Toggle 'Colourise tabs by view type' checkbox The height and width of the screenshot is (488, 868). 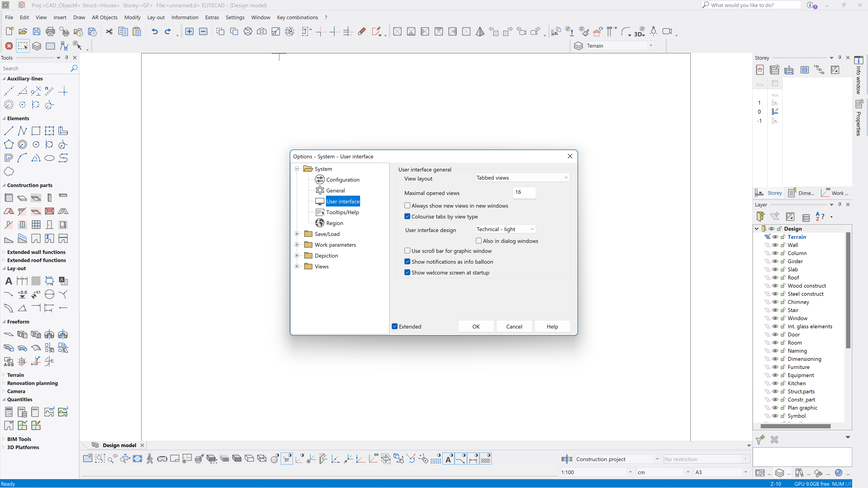407,216
